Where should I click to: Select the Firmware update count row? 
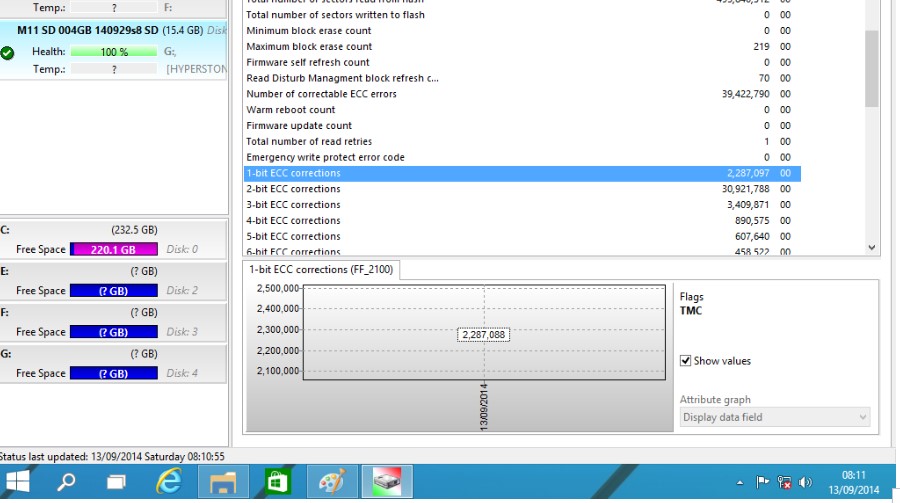point(522,126)
